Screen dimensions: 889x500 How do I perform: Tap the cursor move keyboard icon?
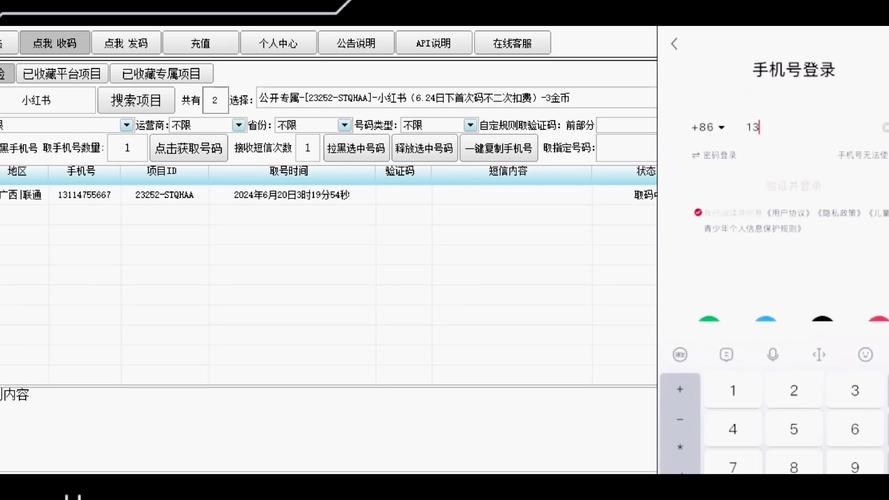819,355
